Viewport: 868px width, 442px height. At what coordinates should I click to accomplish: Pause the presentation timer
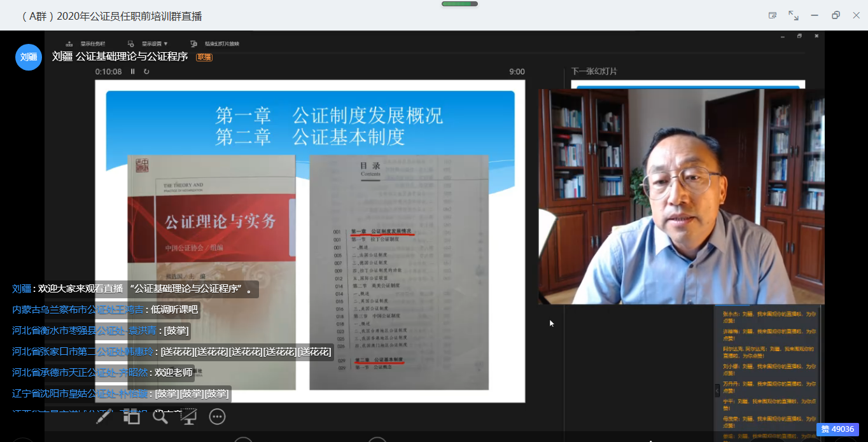(133, 72)
